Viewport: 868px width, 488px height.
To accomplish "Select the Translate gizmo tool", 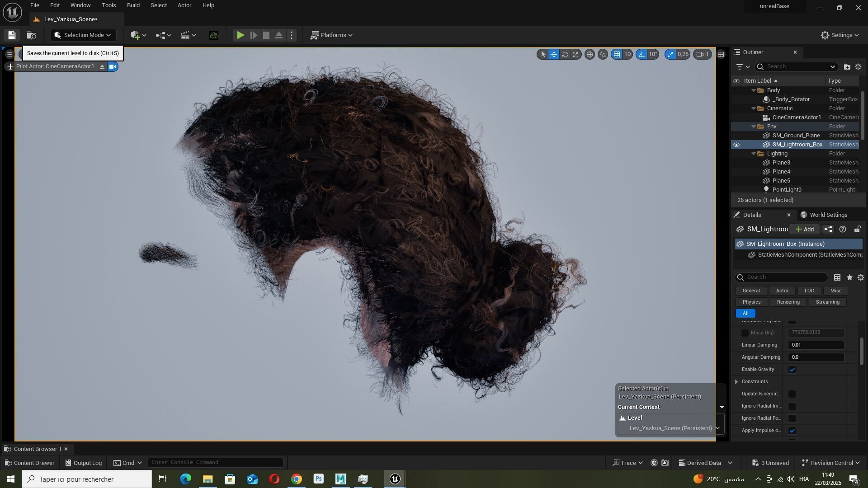I will [x=554, y=54].
